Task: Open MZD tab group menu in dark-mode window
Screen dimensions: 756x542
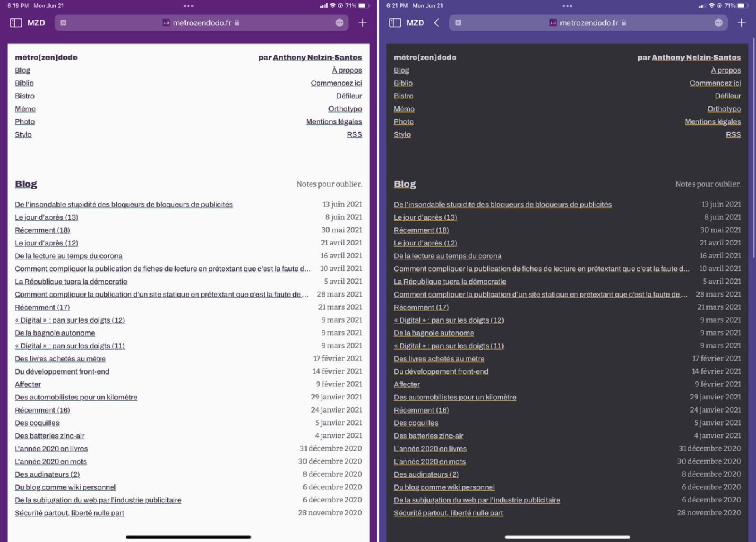Action: click(x=415, y=23)
